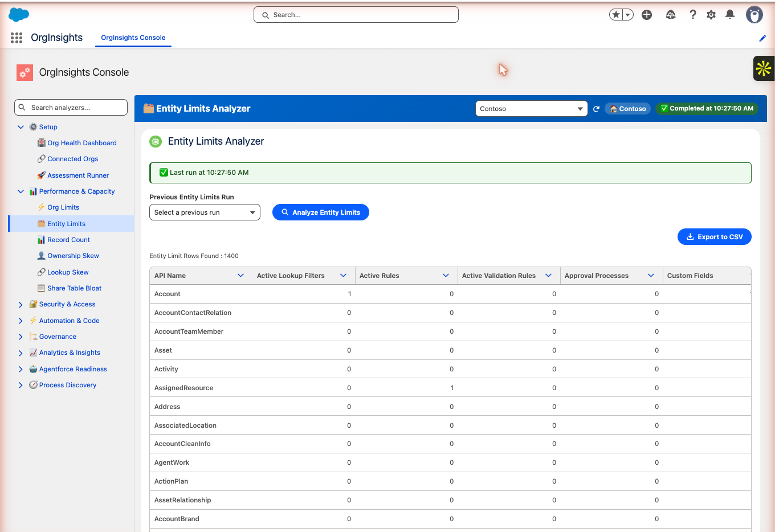Open the Favorites star icon

615,15
